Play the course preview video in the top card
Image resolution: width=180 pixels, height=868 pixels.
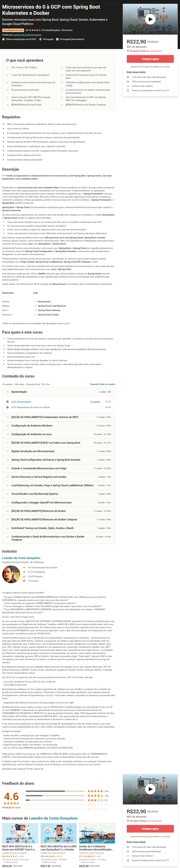tap(150, 19)
